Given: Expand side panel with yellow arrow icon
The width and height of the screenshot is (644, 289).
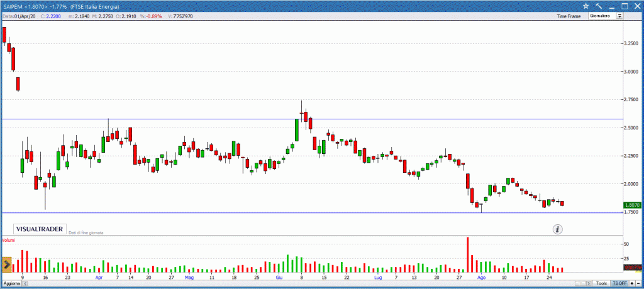Looking at the screenshot, I should [x=6, y=264].
